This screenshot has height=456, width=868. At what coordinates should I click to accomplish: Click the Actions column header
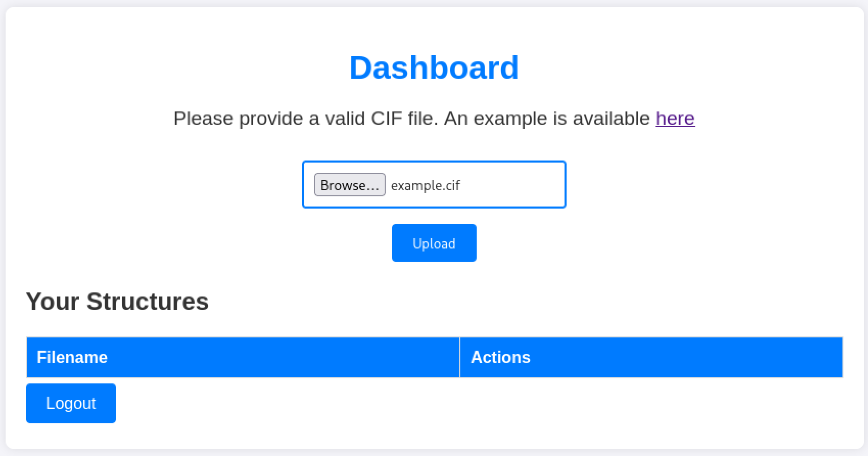coord(501,357)
